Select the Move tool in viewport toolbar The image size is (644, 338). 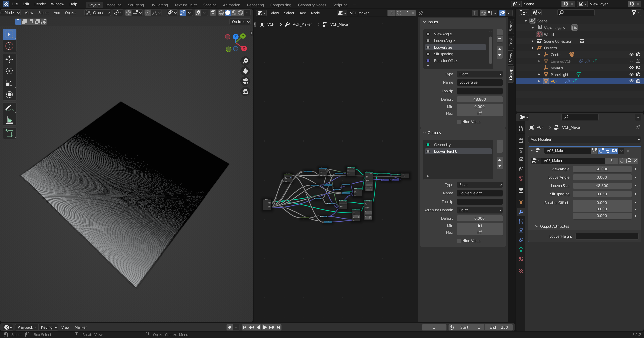(9, 60)
